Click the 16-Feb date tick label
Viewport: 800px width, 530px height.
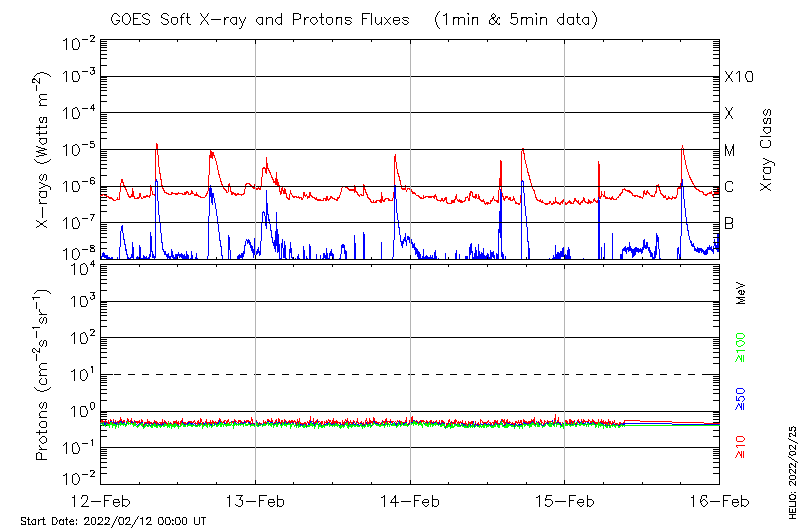click(x=718, y=500)
